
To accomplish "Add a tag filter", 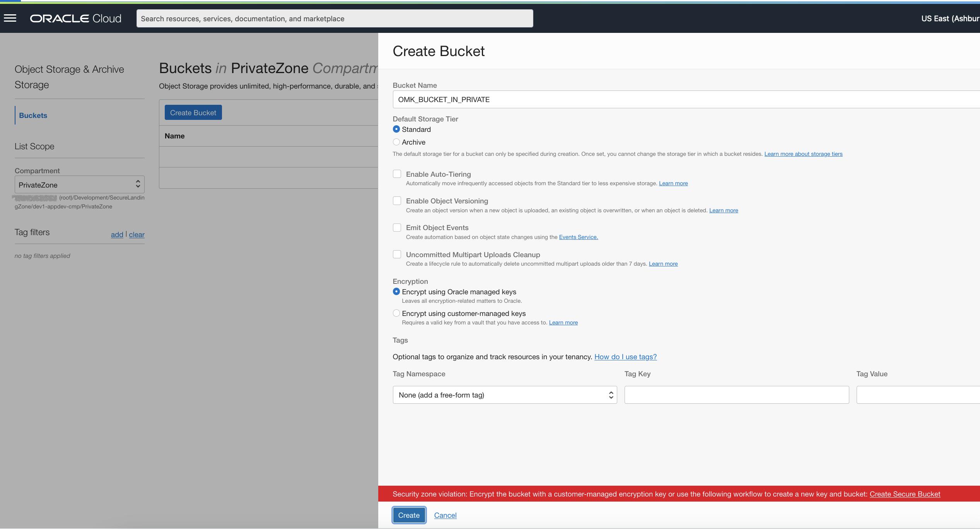I will [117, 234].
